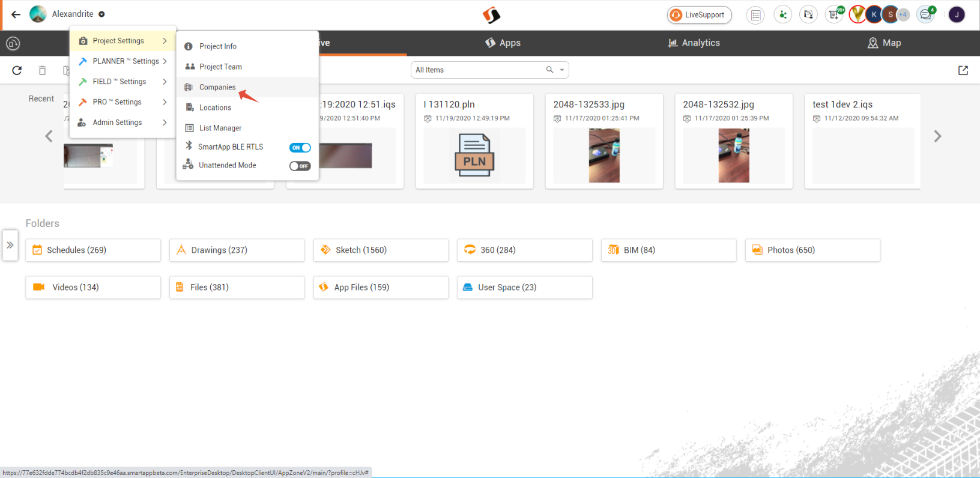This screenshot has height=478, width=980.
Task: Turn off SmartApp BLE RTLS toggle
Action: pos(300,148)
